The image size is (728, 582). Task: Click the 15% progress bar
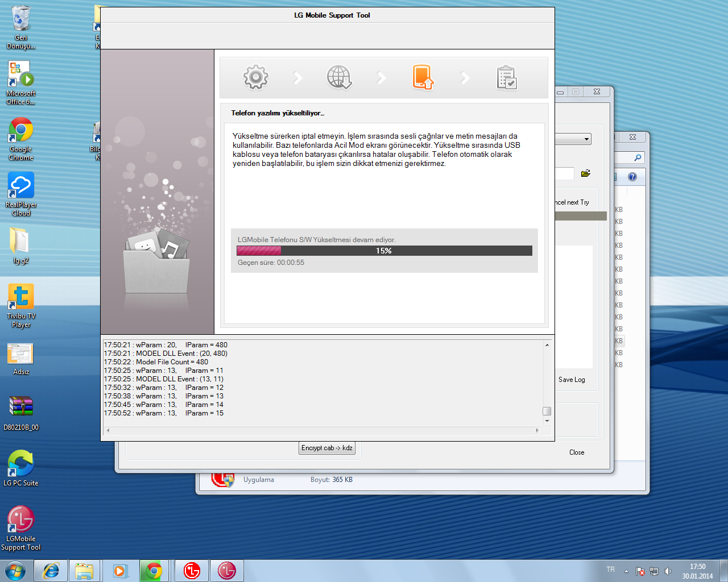pos(384,251)
